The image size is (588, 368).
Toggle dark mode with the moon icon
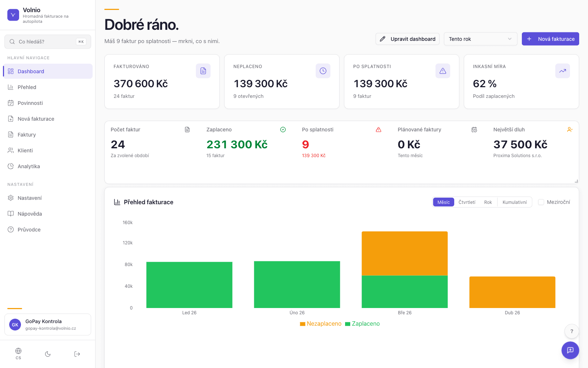(x=48, y=354)
